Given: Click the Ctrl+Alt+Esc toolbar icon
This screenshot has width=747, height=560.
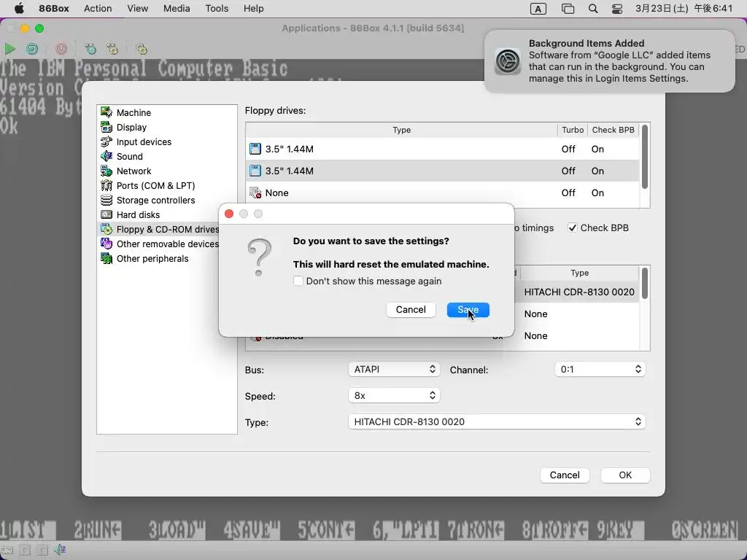Looking at the screenshot, I should click(x=112, y=49).
